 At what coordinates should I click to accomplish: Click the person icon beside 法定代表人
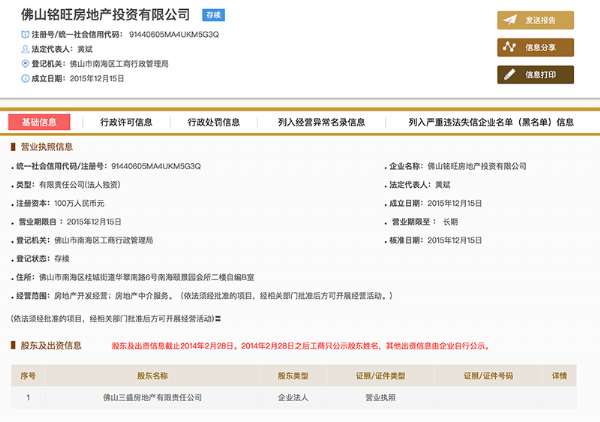pos(23,48)
